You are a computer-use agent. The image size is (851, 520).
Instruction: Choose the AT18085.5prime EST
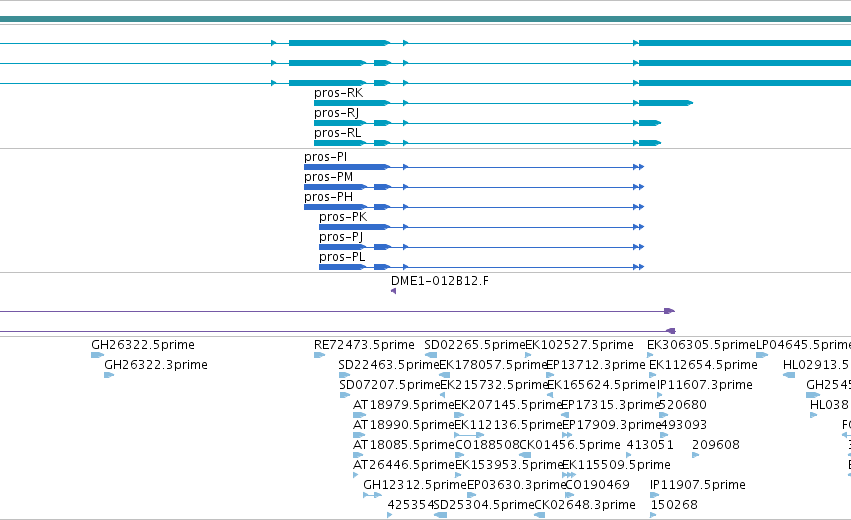tap(403, 446)
